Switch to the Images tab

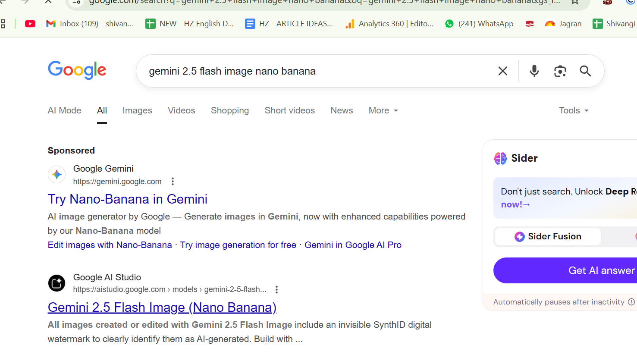[137, 111]
